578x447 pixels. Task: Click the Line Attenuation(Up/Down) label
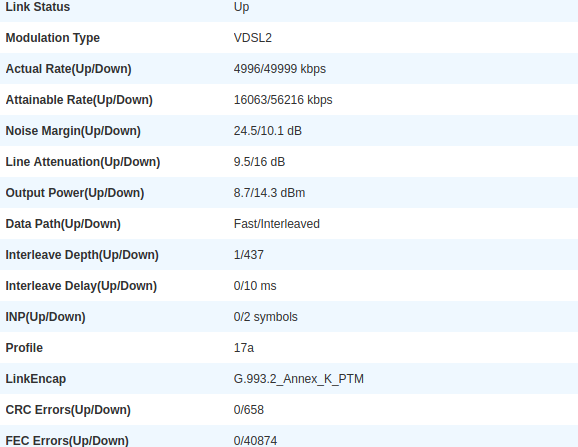[83, 162]
